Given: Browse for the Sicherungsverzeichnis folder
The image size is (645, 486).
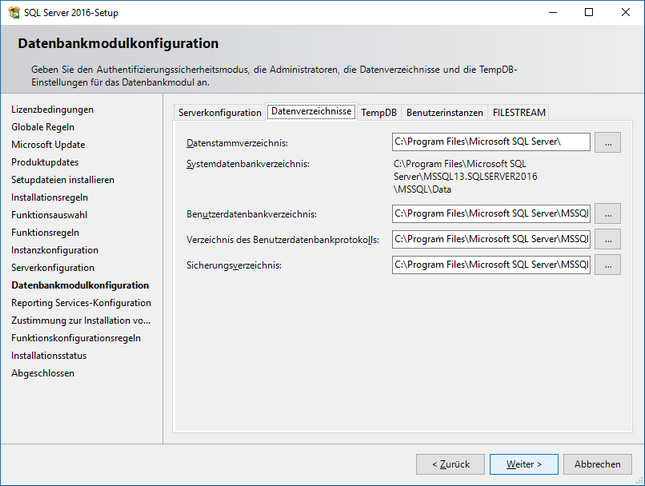Looking at the screenshot, I should 608,265.
